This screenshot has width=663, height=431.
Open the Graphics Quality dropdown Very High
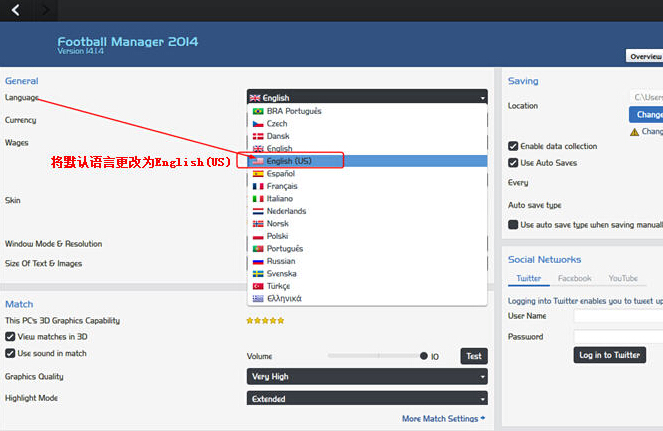click(367, 376)
